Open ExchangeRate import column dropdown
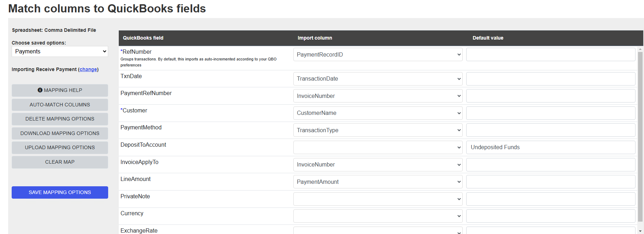 (378, 231)
